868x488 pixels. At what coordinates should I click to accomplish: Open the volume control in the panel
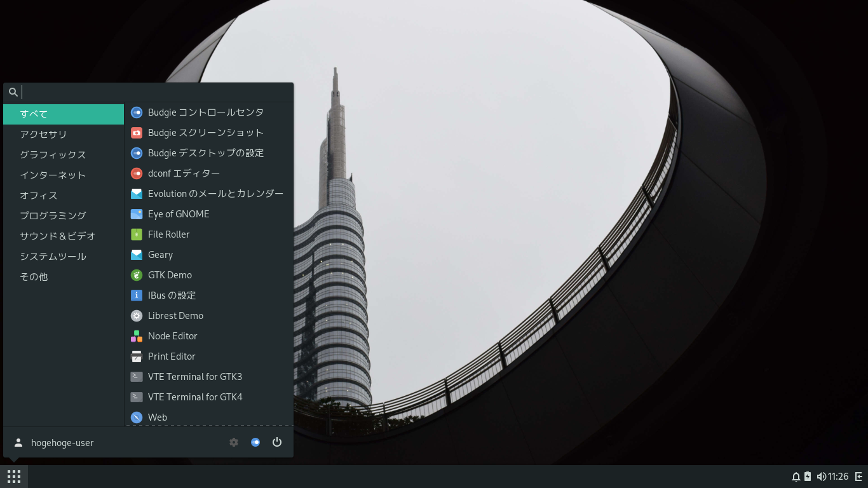(x=821, y=477)
